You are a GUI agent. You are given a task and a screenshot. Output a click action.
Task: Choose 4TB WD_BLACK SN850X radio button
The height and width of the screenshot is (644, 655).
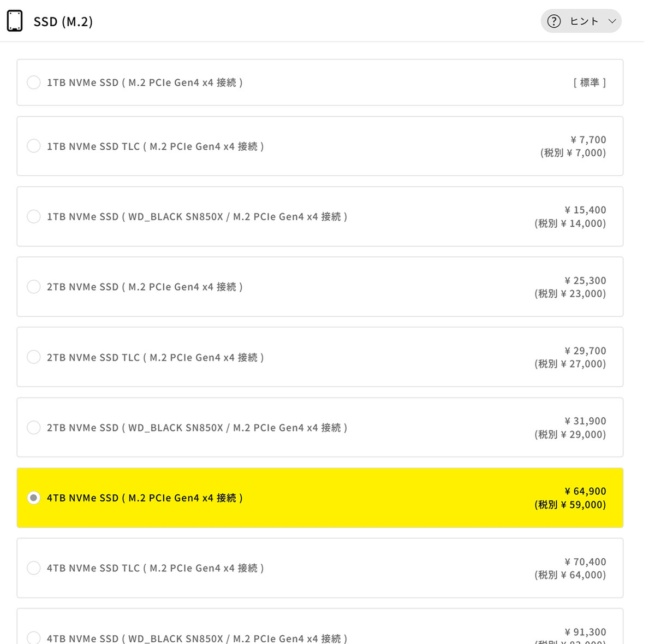point(34,637)
